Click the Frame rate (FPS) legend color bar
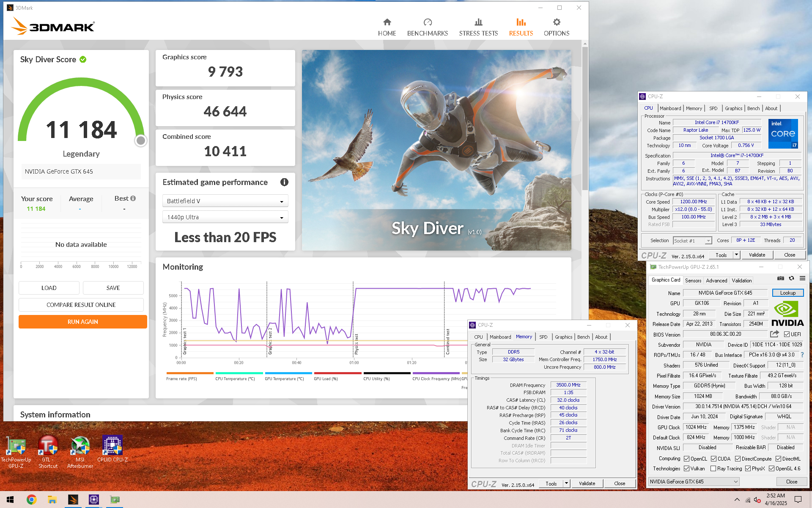This screenshot has height=508, width=812. 189,373
